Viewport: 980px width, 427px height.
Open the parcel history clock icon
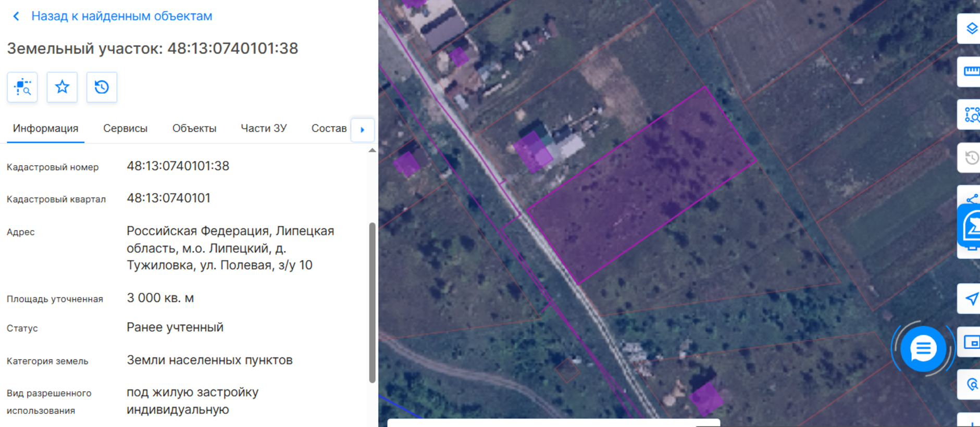(x=102, y=87)
